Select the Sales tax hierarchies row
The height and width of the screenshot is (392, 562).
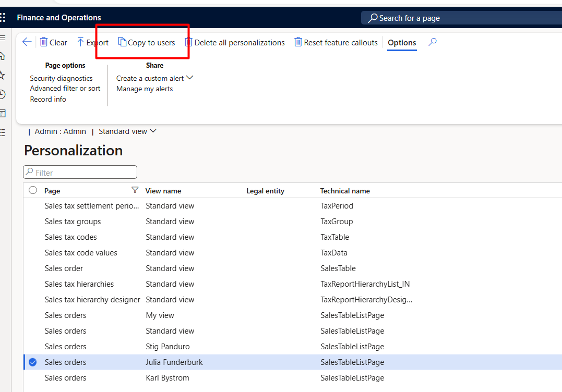292,284
